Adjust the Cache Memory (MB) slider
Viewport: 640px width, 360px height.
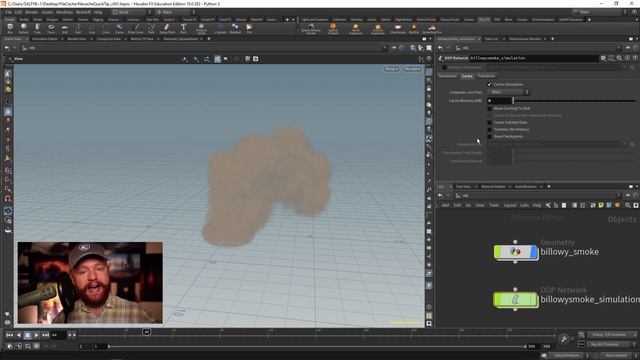tap(574, 100)
